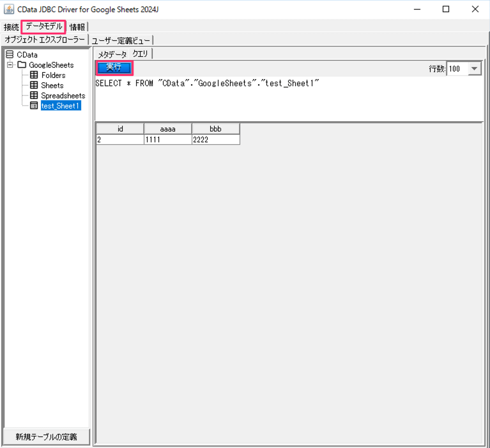The image size is (490, 448).
Task: Open the ユーザー定義ビュー tab
Action: (121, 41)
